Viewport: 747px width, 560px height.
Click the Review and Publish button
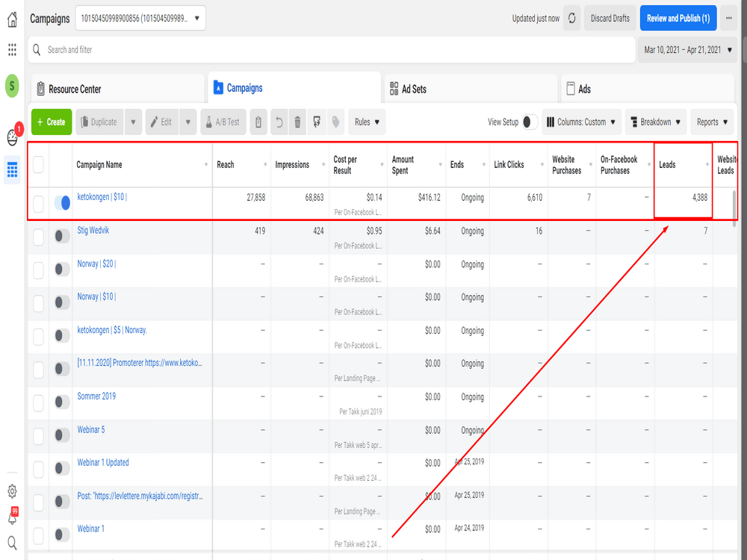(678, 18)
